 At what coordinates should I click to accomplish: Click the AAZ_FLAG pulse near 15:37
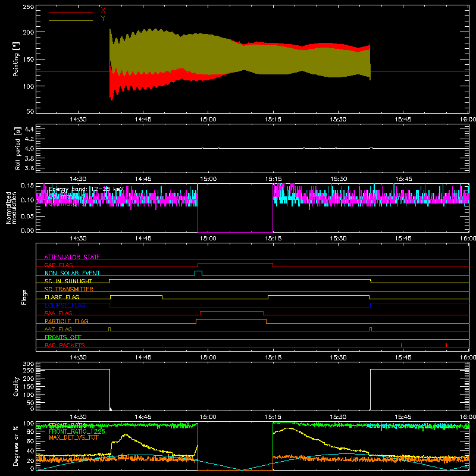371,329
